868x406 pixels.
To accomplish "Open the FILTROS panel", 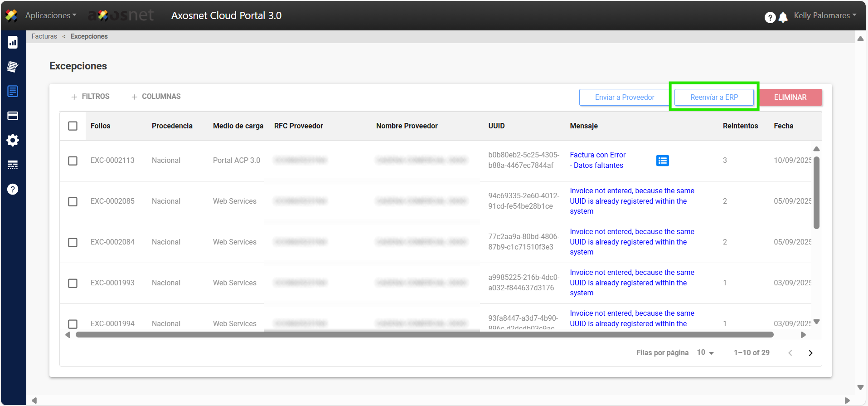I will tap(90, 97).
